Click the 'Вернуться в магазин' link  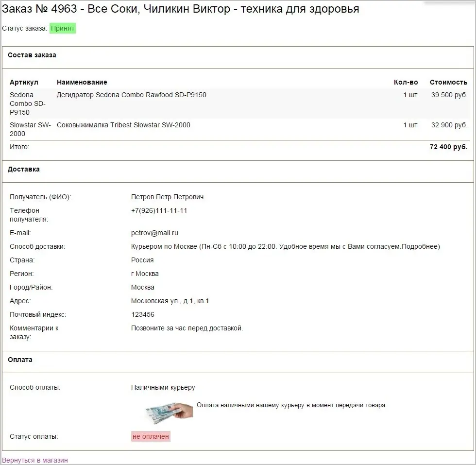point(35,460)
